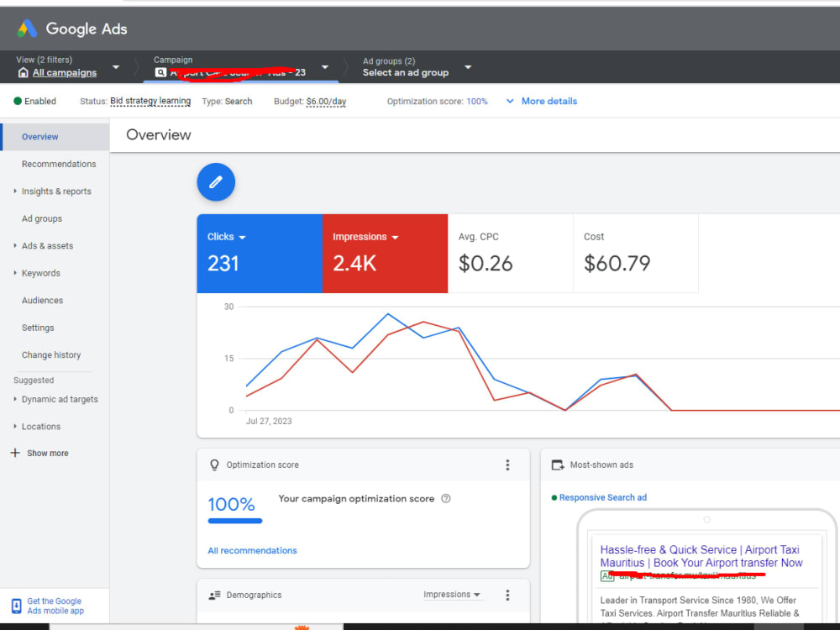Expand Dynamic ad targets section
Image resolution: width=840 pixels, height=630 pixels.
15,398
